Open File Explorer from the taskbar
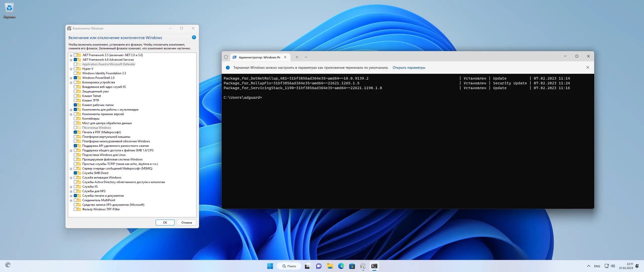Image resolution: width=644 pixels, height=272 pixels. click(x=330, y=266)
